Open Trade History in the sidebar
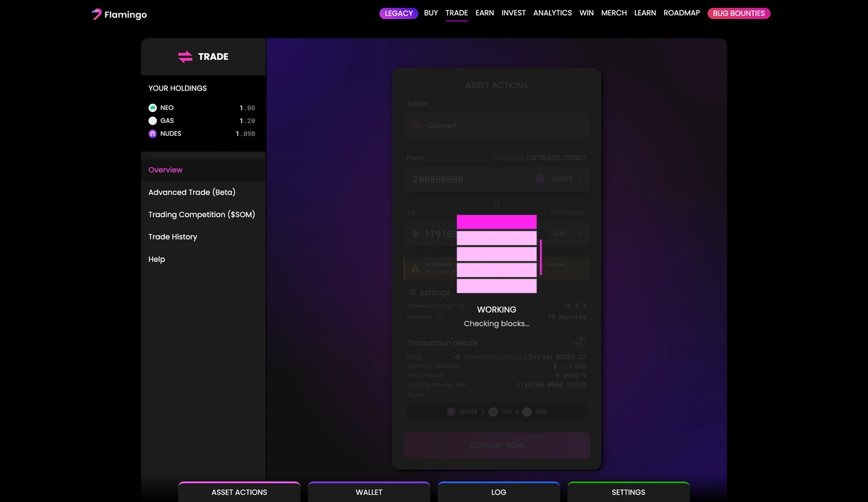 pos(173,237)
